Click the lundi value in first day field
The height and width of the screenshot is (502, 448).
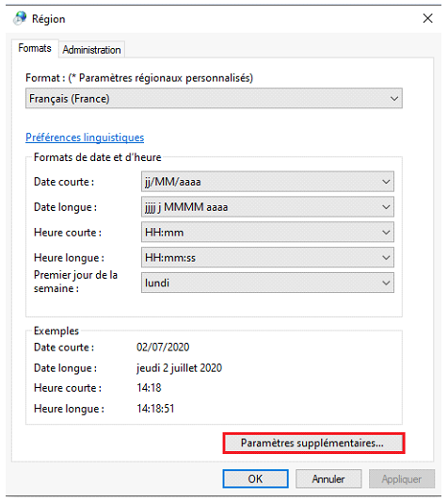point(157,283)
